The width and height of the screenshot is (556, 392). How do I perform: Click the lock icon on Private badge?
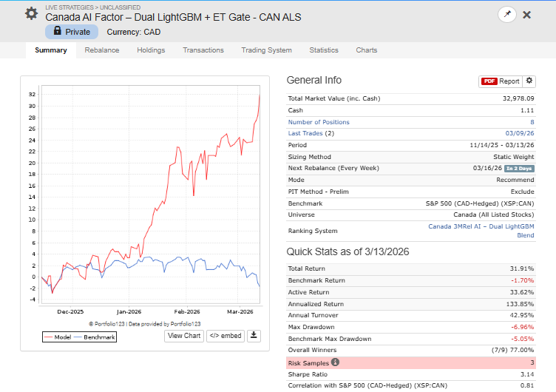(58, 31)
